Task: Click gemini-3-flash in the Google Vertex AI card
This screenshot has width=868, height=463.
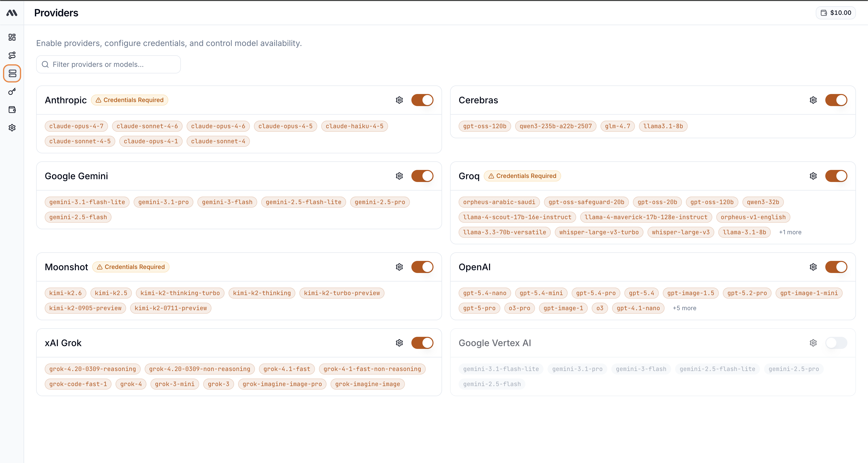Action: (641, 369)
